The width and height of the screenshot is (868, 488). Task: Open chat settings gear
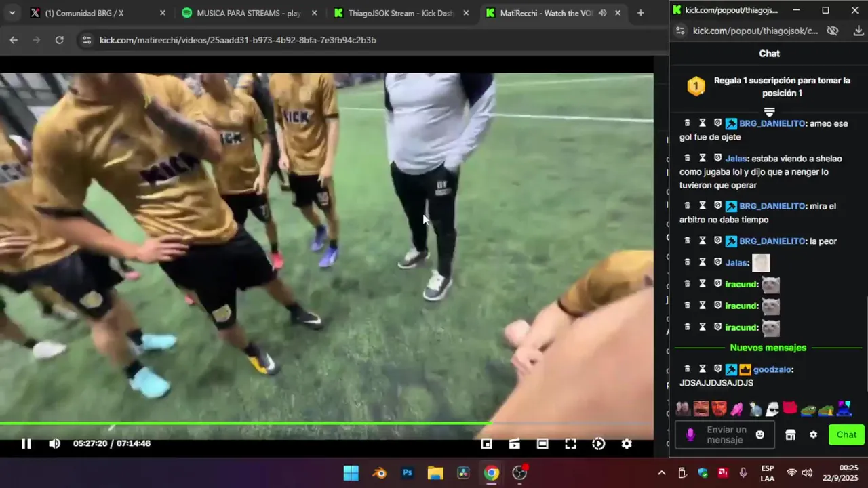(814, 435)
